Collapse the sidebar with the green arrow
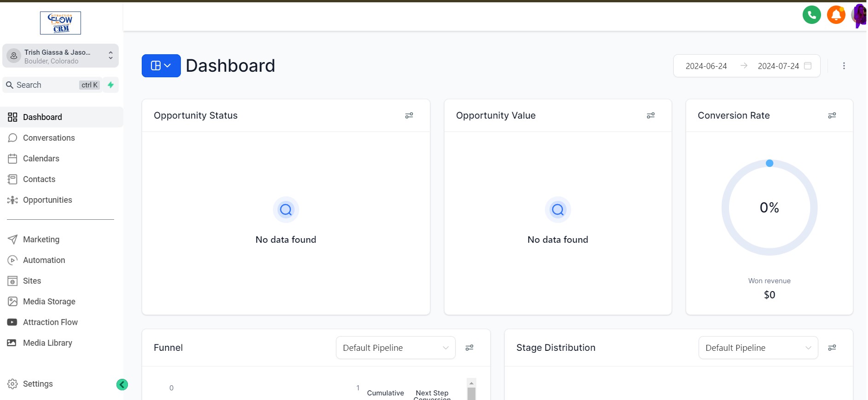The height and width of the screenshot is (400, 868). click(x=122, y=384)
